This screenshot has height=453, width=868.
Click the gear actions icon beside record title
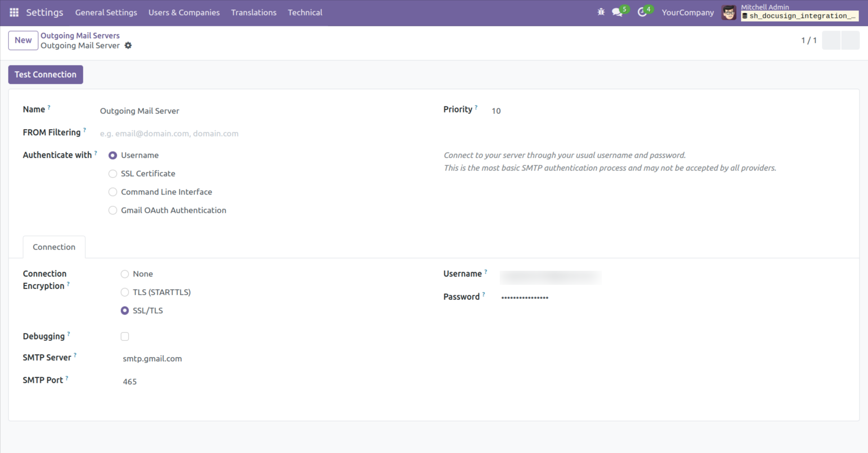click(128, 46)
